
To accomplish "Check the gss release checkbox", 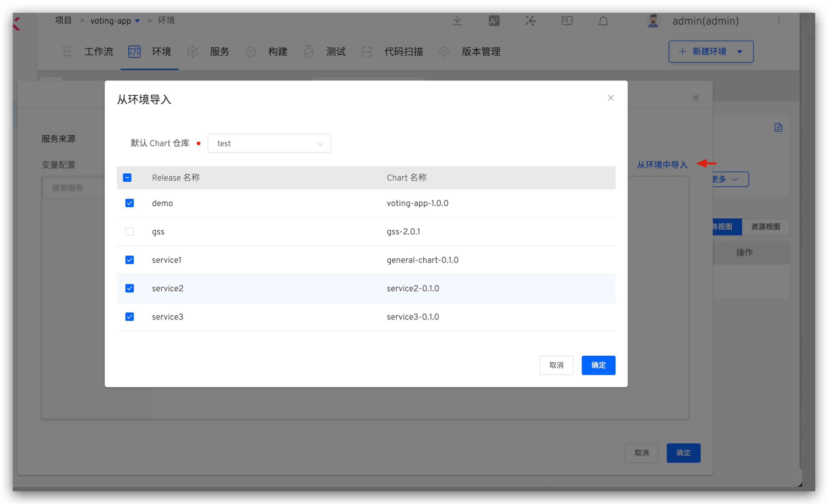I will click(x=129, y=231).
